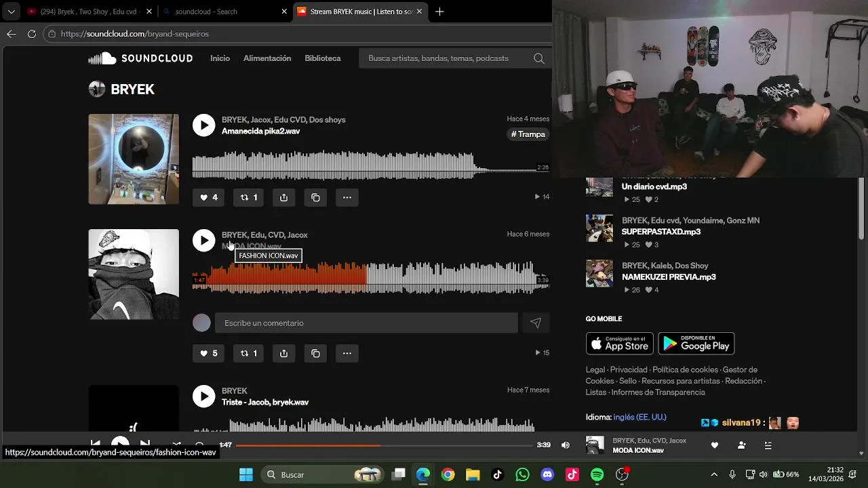This screenshot has width=868, height=488.
Task: Show hidden system tray icons
Action: point(714,474)
